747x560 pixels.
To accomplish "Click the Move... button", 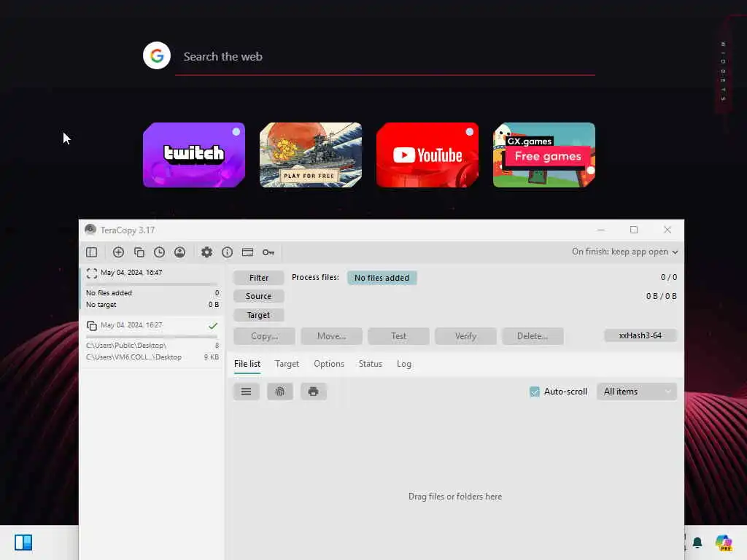I will 332,335.
